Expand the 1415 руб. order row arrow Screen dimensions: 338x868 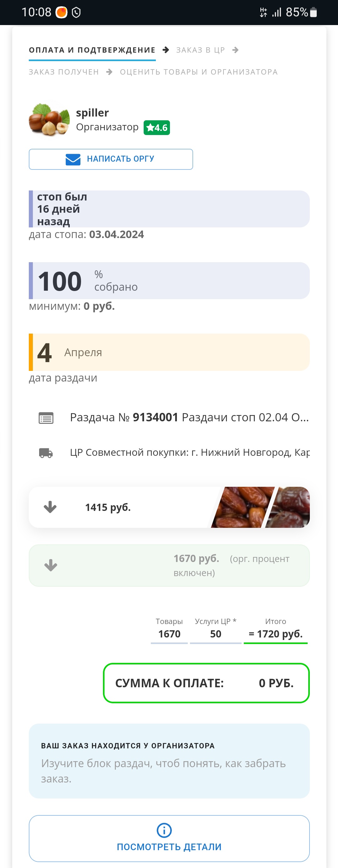coord(50,507)
